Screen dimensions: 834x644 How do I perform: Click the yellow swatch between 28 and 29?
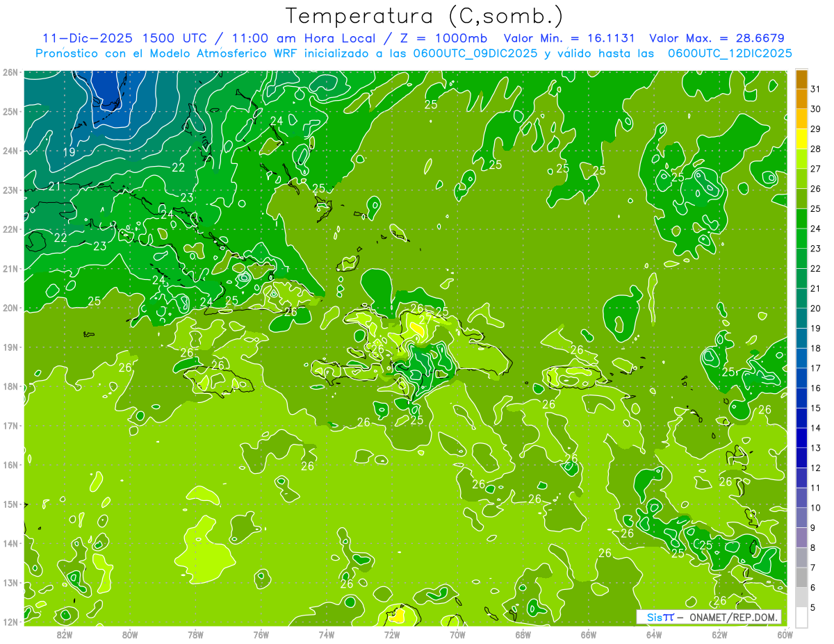coord(801,139)
